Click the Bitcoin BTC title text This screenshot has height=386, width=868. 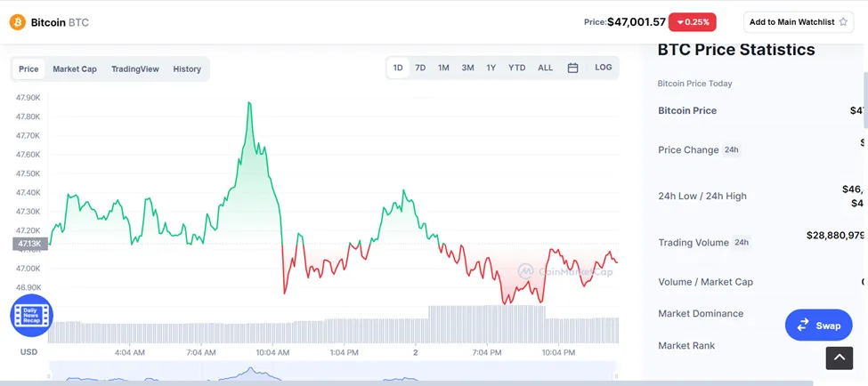coord(60,22)
